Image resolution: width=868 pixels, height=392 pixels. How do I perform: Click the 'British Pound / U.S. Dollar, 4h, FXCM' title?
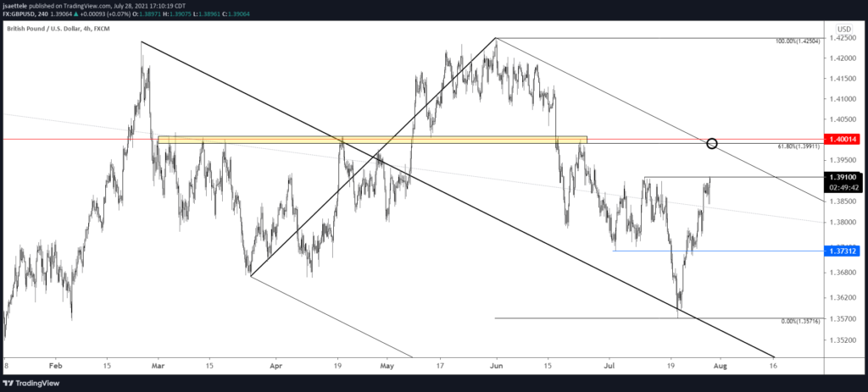58,28
